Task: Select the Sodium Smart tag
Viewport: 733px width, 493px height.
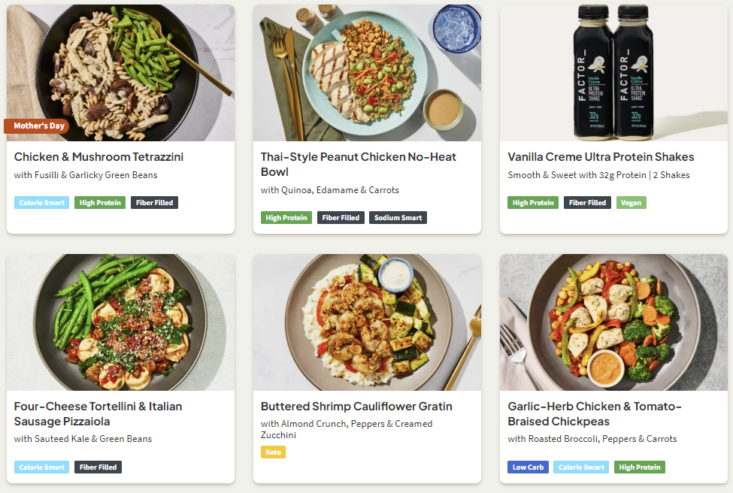Action: pos(398,217)
